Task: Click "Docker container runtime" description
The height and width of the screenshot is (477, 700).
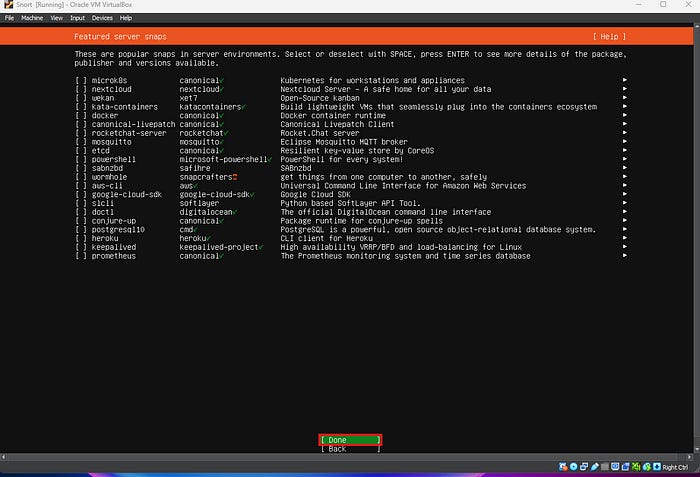Action: pos(333,116)
